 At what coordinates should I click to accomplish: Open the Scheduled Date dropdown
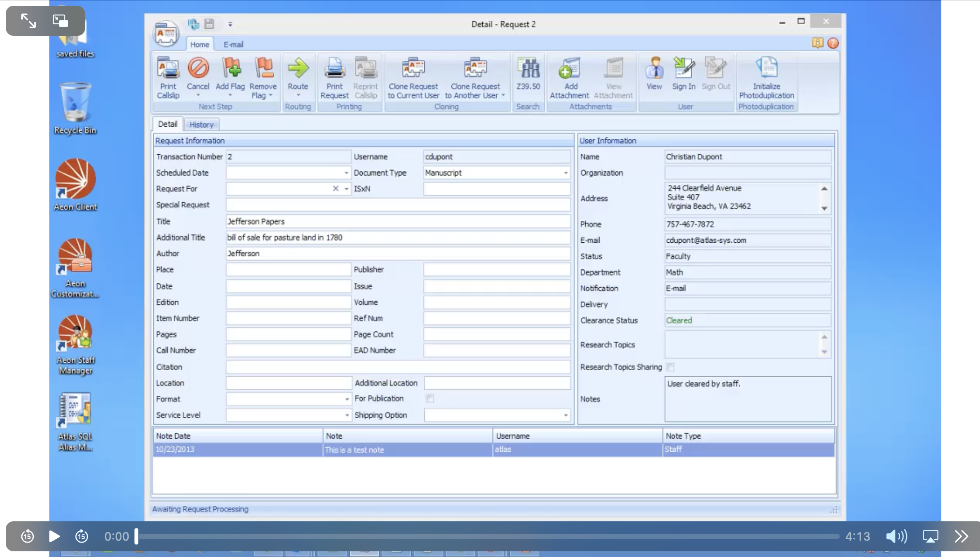click(346, 173)
